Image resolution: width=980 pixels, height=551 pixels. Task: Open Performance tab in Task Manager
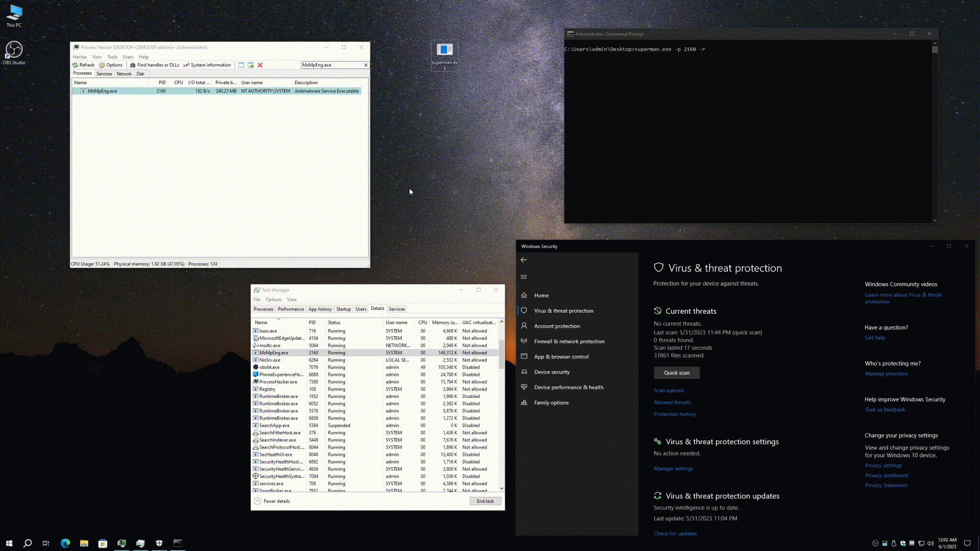290,309
